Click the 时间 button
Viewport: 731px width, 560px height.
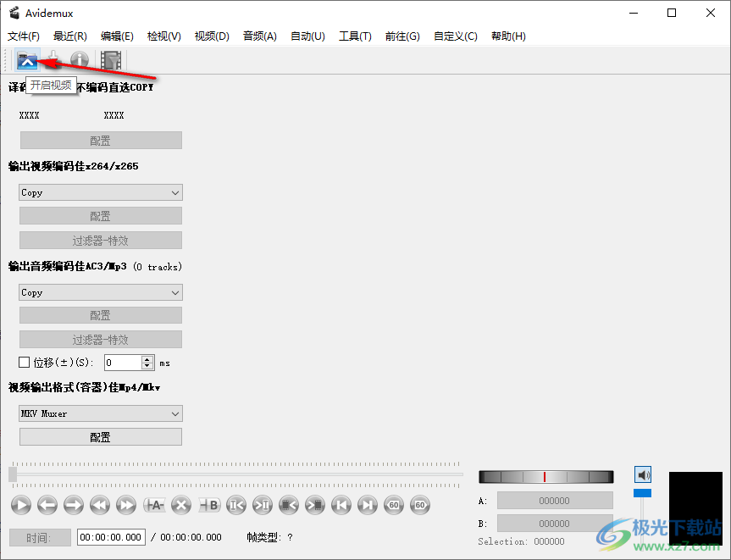coord(37,537)
